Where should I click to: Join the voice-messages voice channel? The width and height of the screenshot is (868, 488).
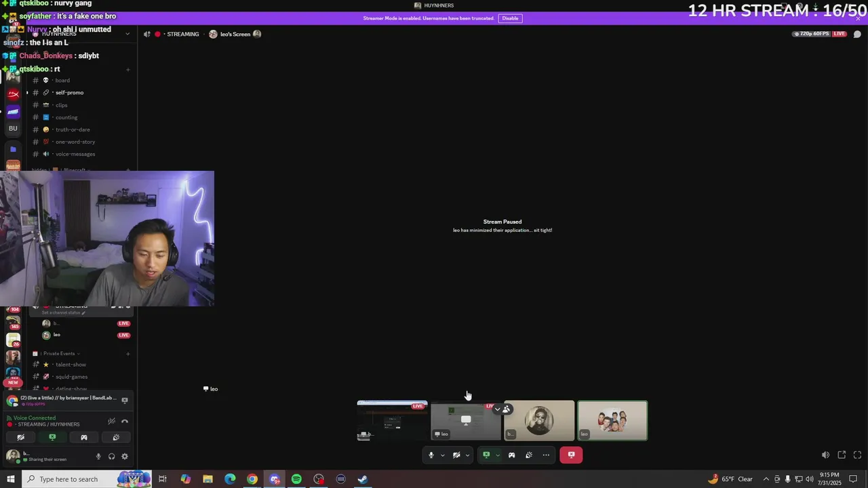pyautogui.click(x=75, y=154)
